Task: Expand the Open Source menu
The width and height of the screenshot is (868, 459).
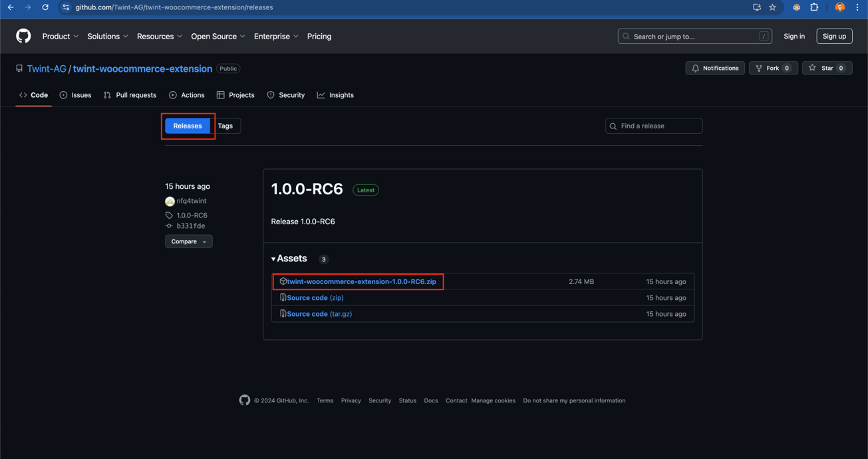Action: pyautogui.click(x=218, y=37)
